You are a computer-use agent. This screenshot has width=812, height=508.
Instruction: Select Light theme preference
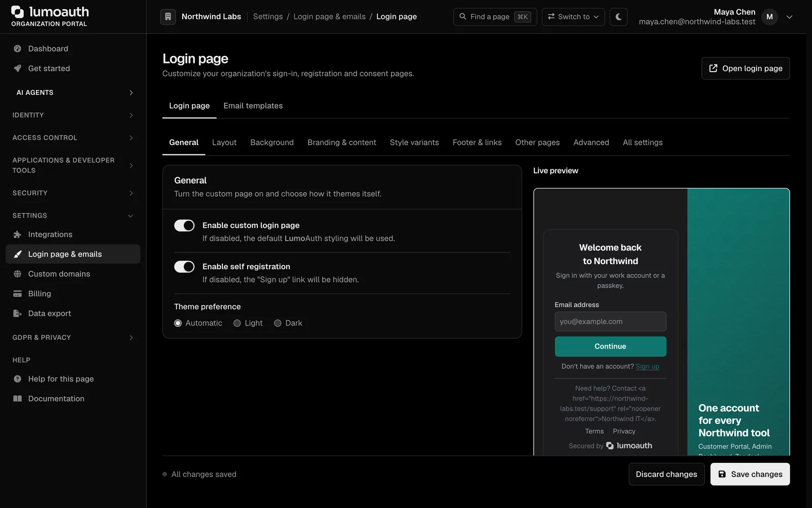coord(237,323)
